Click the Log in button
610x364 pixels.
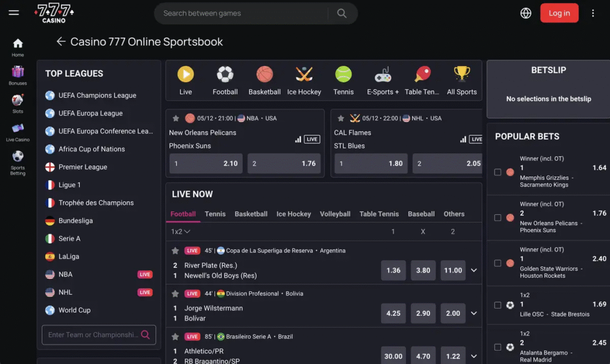559,13
